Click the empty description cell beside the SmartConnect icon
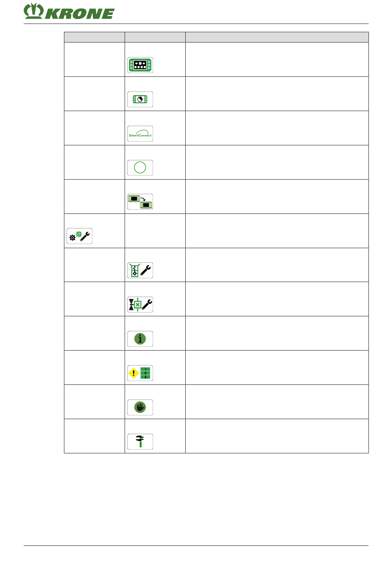 tap(277, 128)
